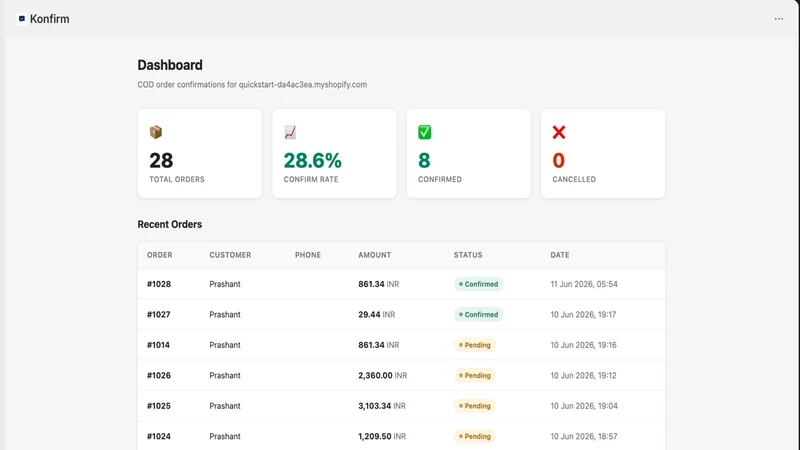Image resolution: width=800 pixels, height=450 pixels.
Task: Click the amount 2,360.00 INR
Action: coord(383,376)
